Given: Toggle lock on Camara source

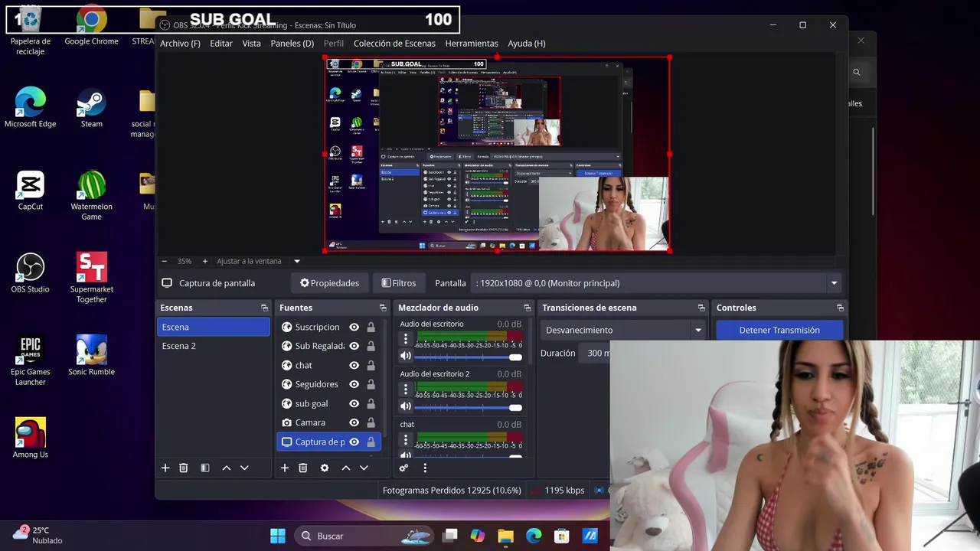Looking at the screenshot, I should tap(371, 422).
